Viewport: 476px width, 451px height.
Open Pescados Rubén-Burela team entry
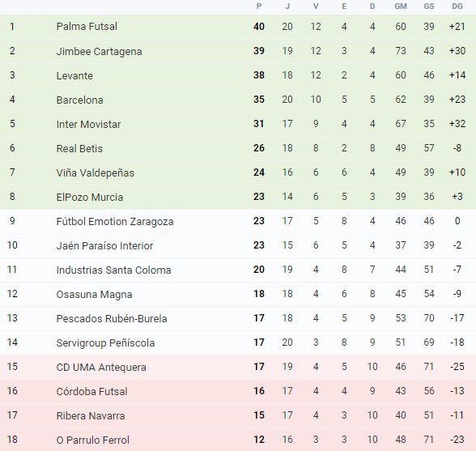112,318
